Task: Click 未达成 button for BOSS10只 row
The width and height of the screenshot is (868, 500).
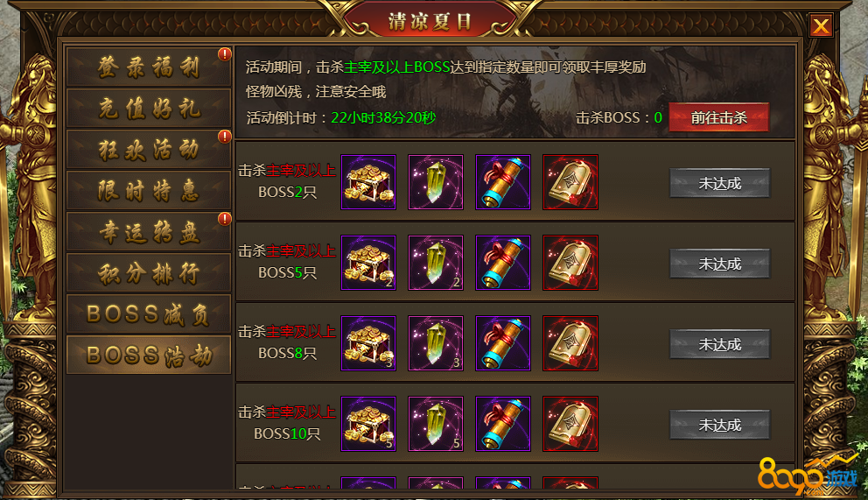Action: tap(719, 425)
